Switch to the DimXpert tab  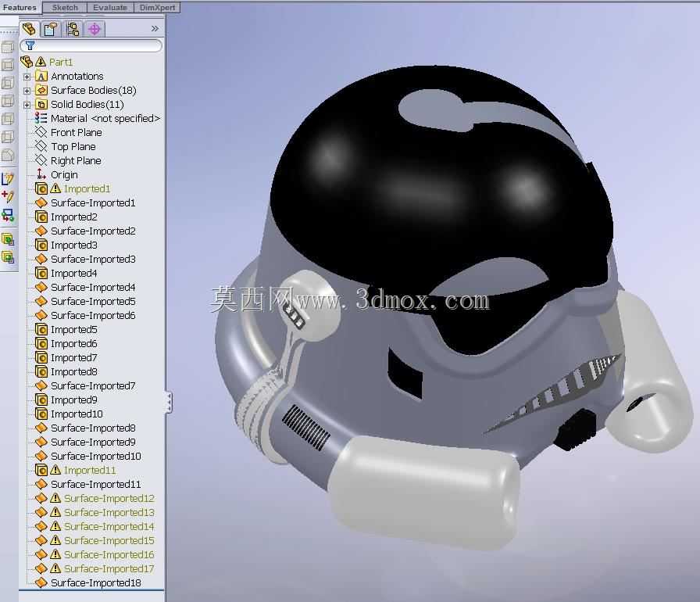pyautogui.click(x=157, y=8)
